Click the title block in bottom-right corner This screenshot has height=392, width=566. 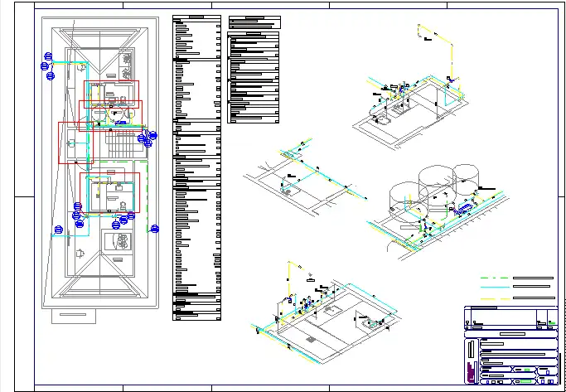(510, 345)
